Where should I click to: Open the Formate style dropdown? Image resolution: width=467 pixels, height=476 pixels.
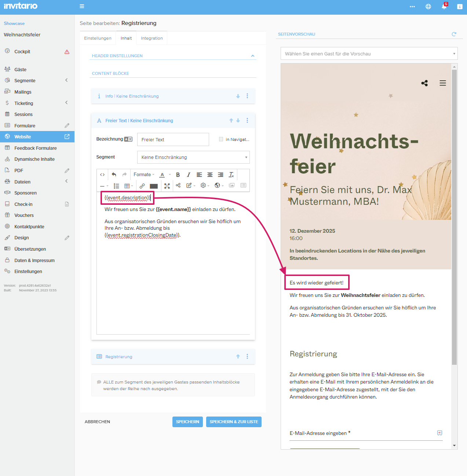(x=143, y=175)
